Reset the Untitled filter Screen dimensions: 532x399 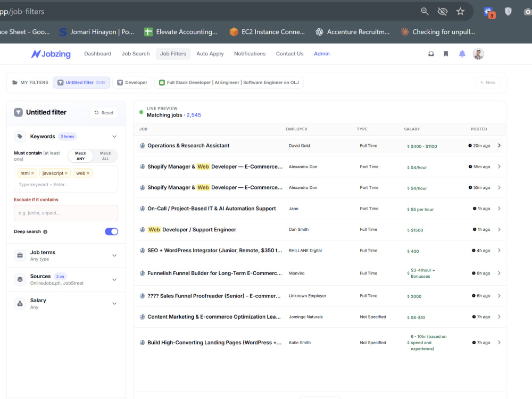click(x=104, y=113)
